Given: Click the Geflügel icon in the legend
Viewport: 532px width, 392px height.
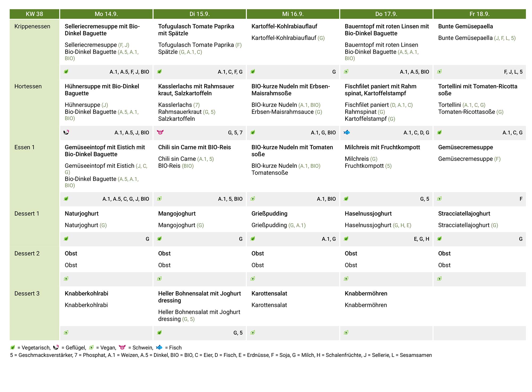Looking at the screenshot, I should pyautogui.click(x=56, y=347).
